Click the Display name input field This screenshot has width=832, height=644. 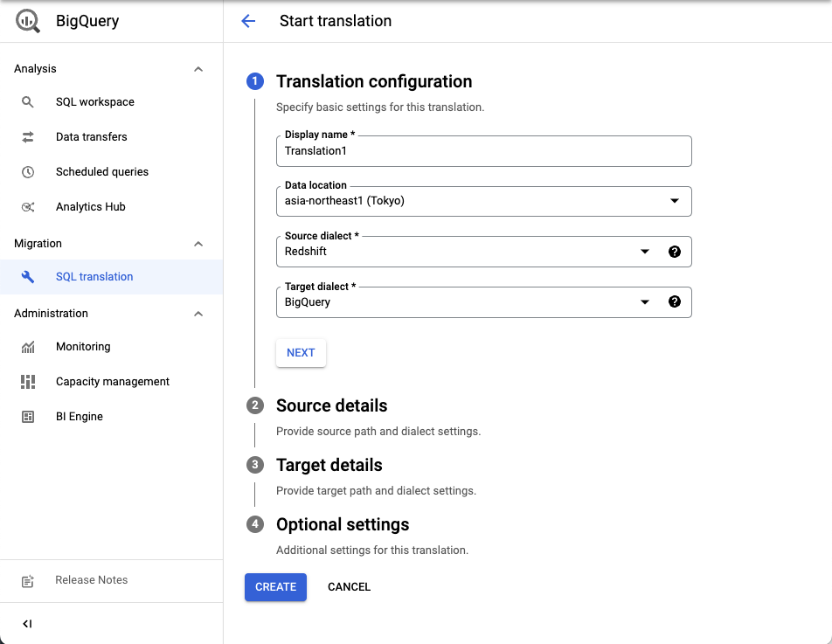483,151
